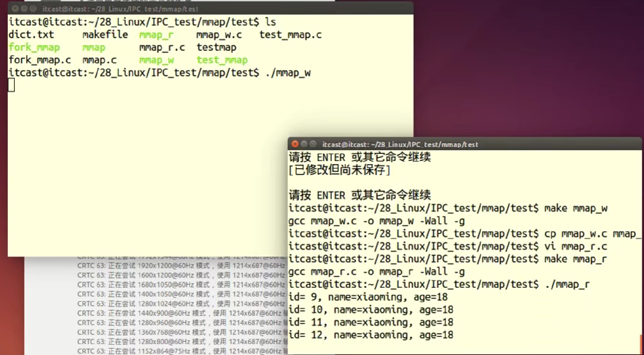Maximize the background terminal running ./mmap_w
The image size is (644, 355).
(33, 8)
